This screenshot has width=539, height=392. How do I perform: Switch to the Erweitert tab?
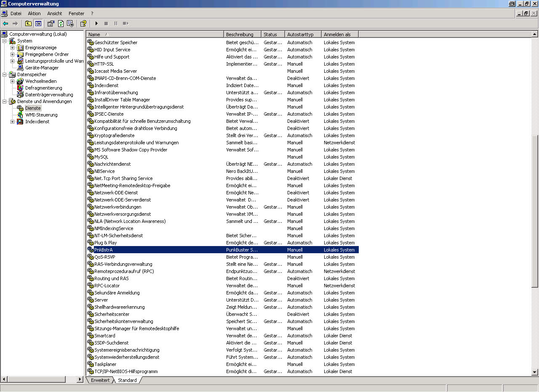(100, 380)
